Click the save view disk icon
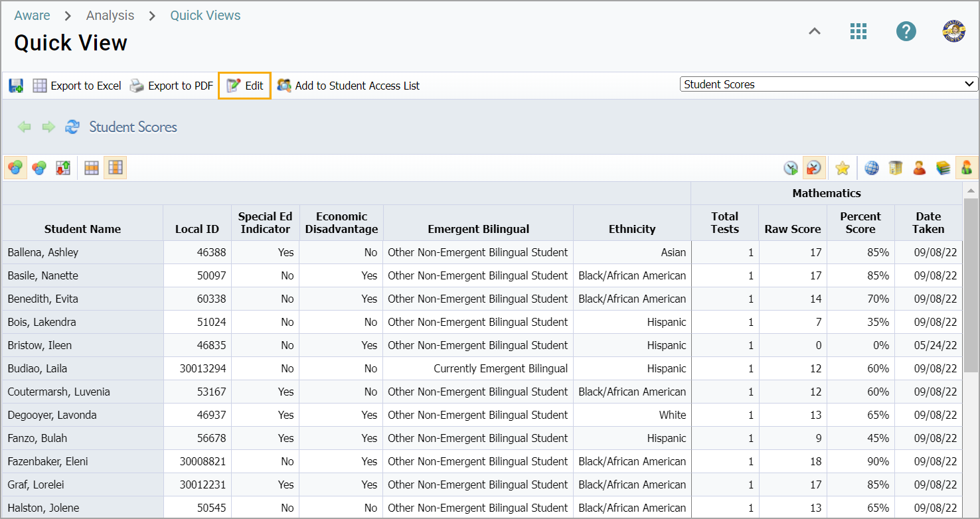This screenshot has height=519, width=980. pos(16,86)
